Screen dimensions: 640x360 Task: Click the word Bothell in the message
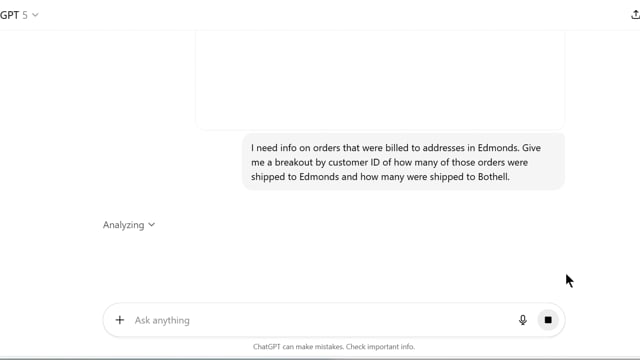tap(493, 177)
